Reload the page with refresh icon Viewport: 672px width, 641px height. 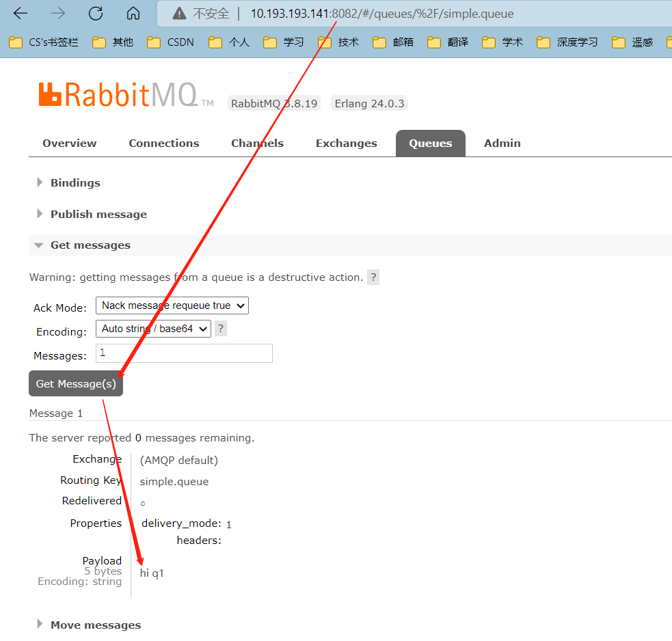click(x=96, y=14)
